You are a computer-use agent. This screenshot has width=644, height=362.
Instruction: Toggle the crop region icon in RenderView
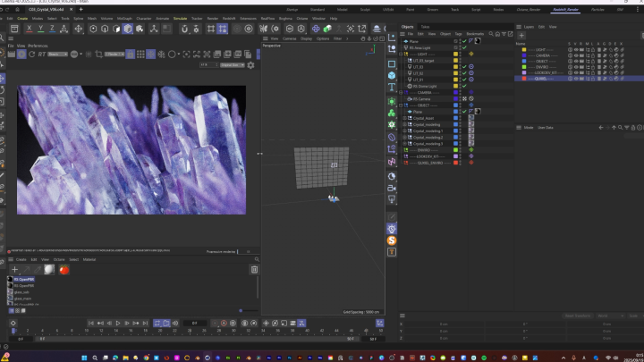98,55
